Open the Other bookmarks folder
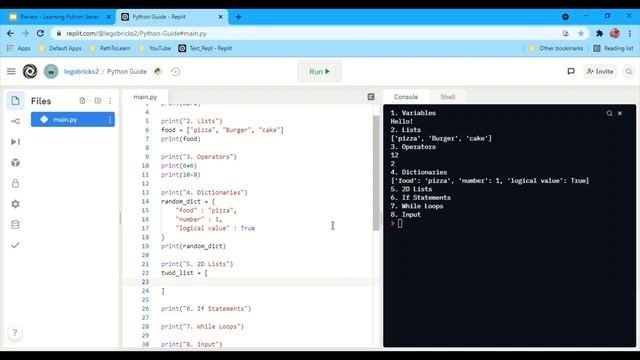 [x=556, y=48]
